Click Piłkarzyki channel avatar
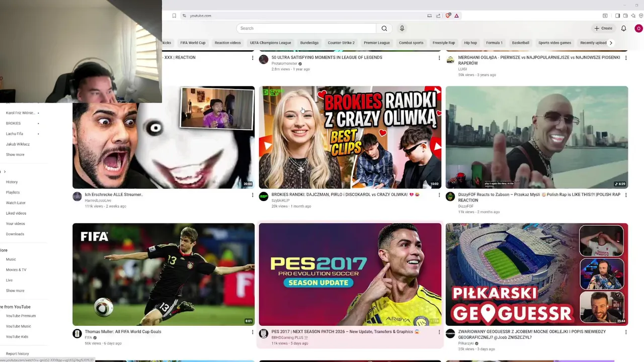644x362 pixels. (x=450, y=334)
